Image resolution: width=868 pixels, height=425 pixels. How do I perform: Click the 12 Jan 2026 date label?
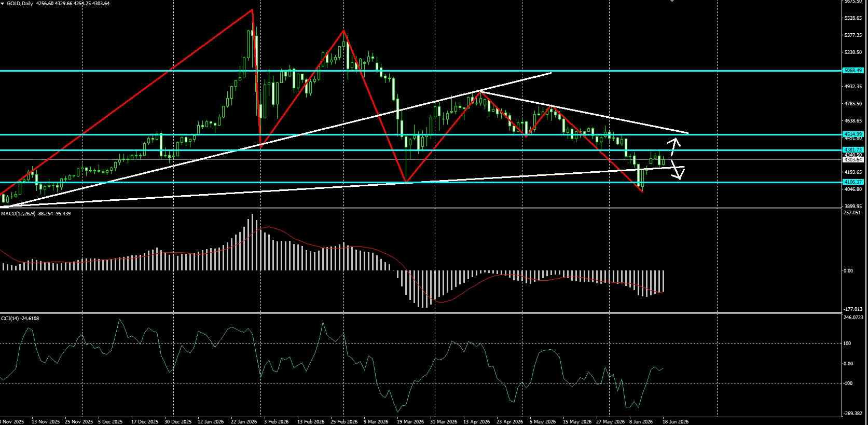211,421
